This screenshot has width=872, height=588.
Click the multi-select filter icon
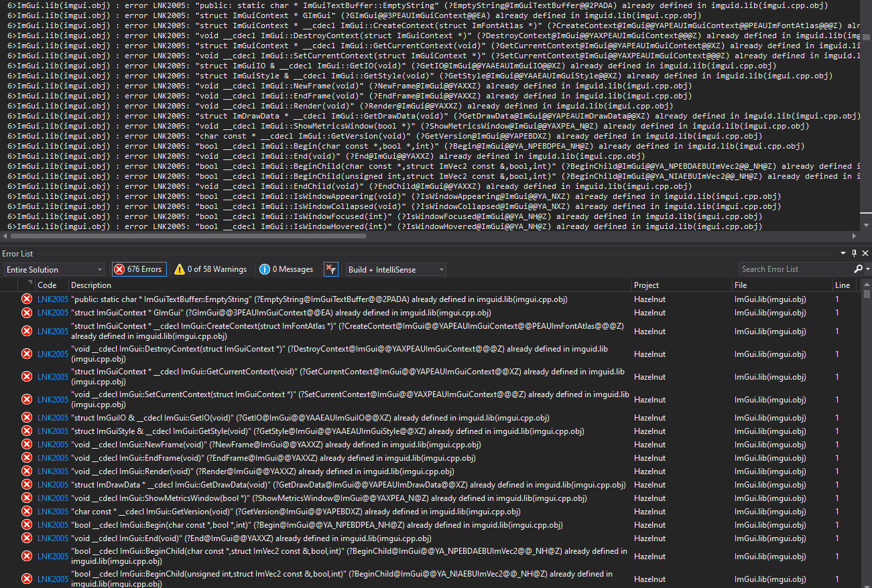coord(330,269)
